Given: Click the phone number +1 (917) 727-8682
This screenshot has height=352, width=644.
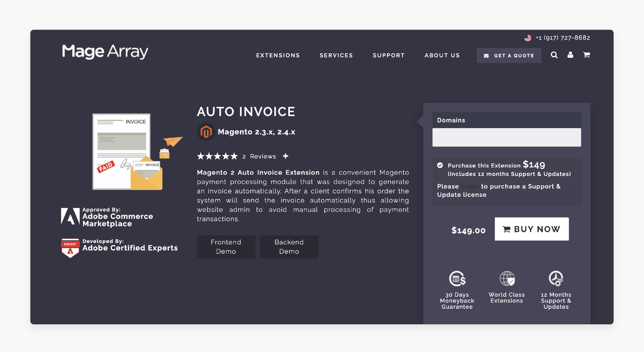Looking at the screenshot, I should pyautogui.click(x=563, y=38).
